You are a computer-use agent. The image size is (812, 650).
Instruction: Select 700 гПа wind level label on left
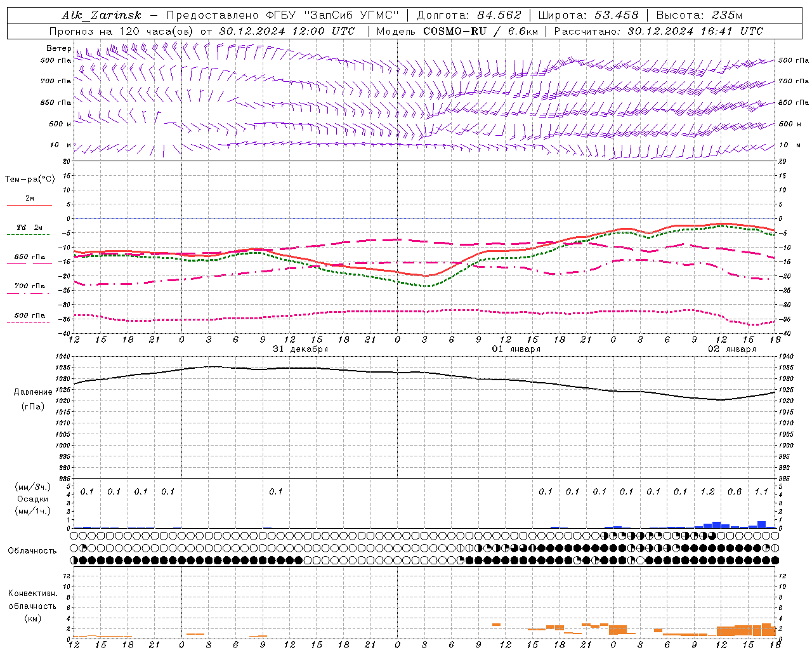(56, 81)
